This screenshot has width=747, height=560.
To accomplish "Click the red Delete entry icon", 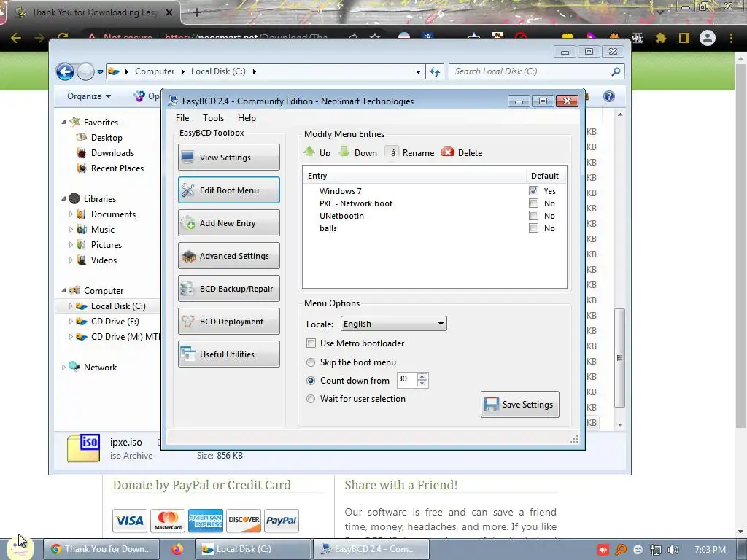I will (x=448, y=152).
